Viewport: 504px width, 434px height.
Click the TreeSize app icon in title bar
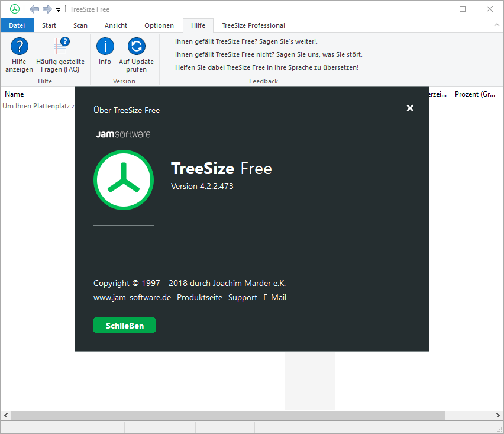point(15,9)
